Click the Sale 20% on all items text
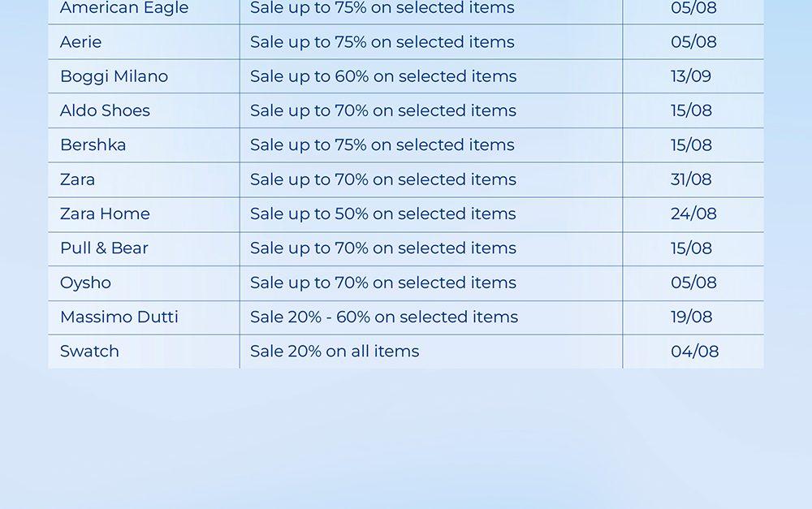Image resolution: width=812 pixels, height=509 pixels. (x=335, y=352)
